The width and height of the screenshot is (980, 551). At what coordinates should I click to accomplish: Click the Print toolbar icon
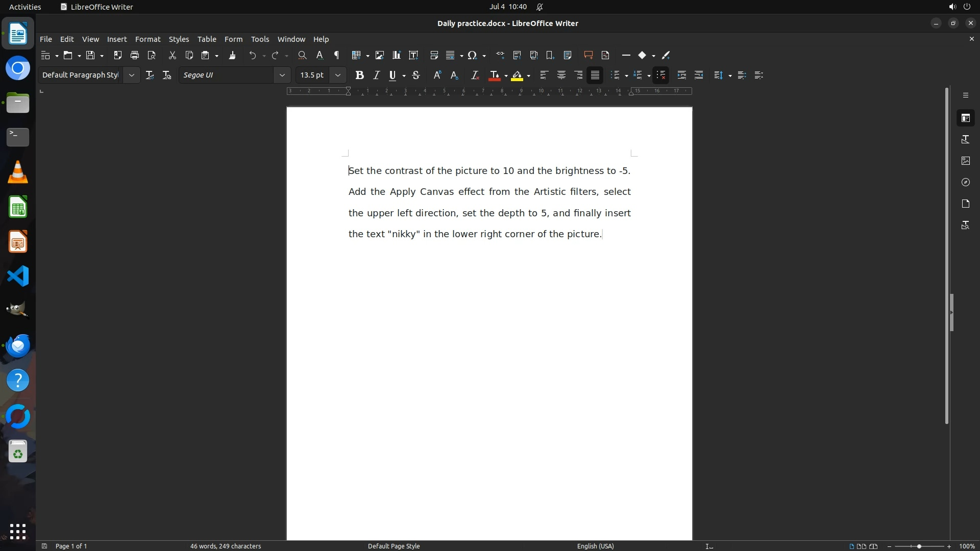tap(135, 55)
